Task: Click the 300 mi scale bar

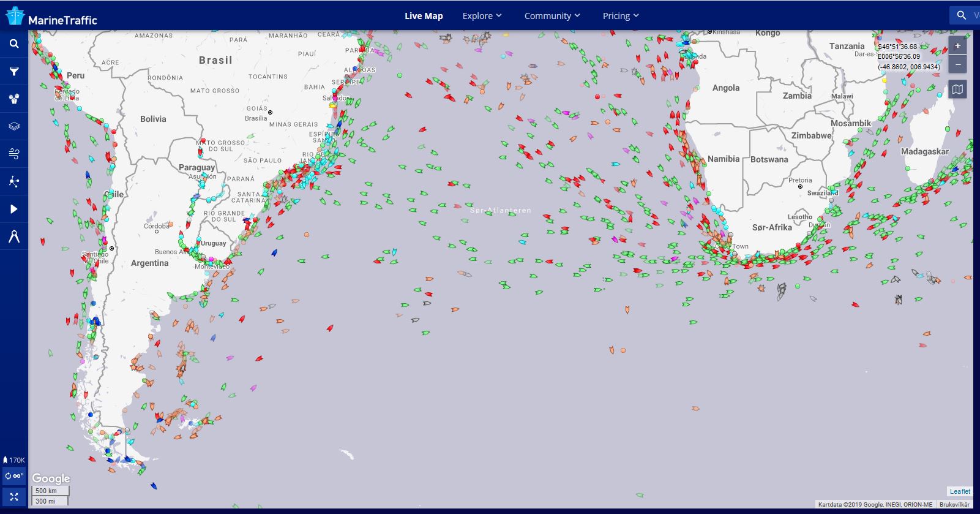Action: click(49, 501)
